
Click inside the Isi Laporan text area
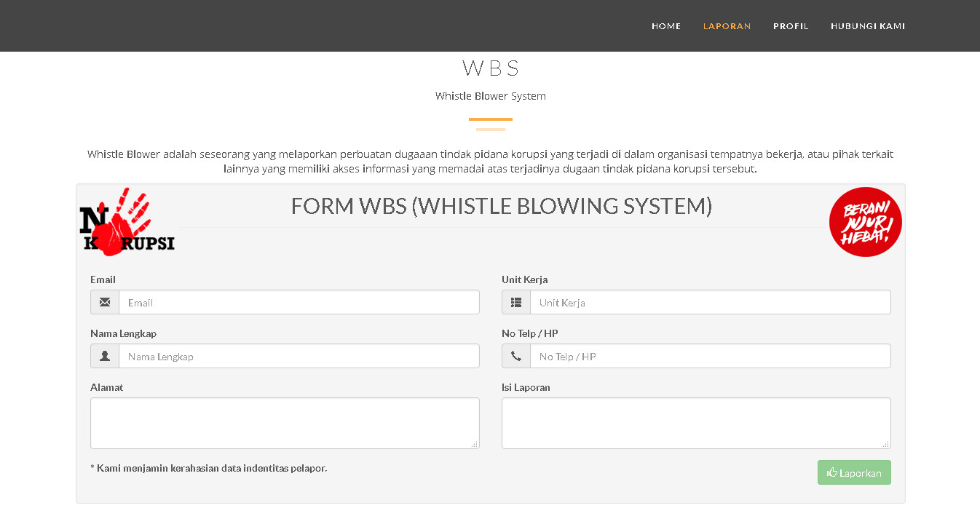pos(695,423)
